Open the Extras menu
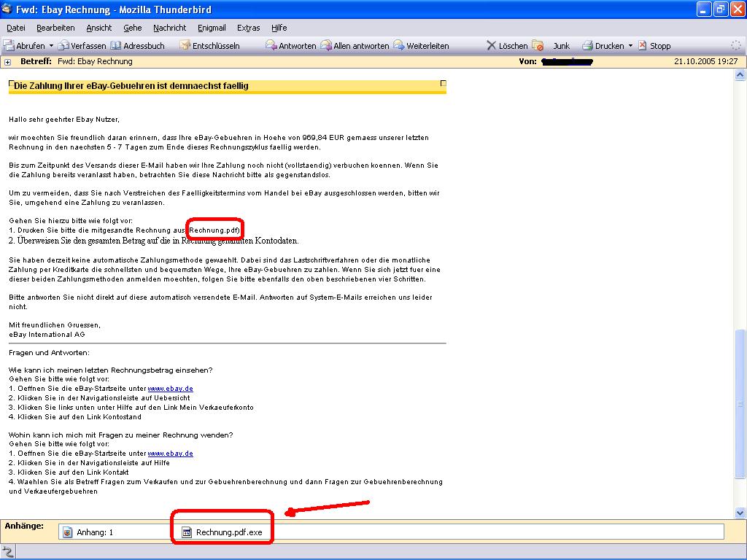747x560 pixels. 248,28
